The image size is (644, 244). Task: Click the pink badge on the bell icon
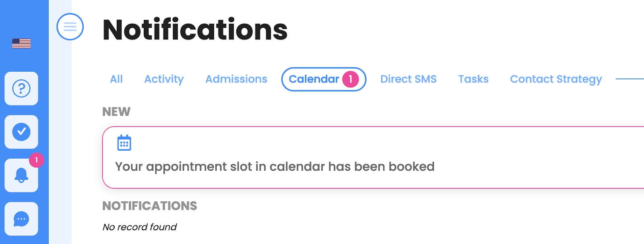[x=37, y=160]
